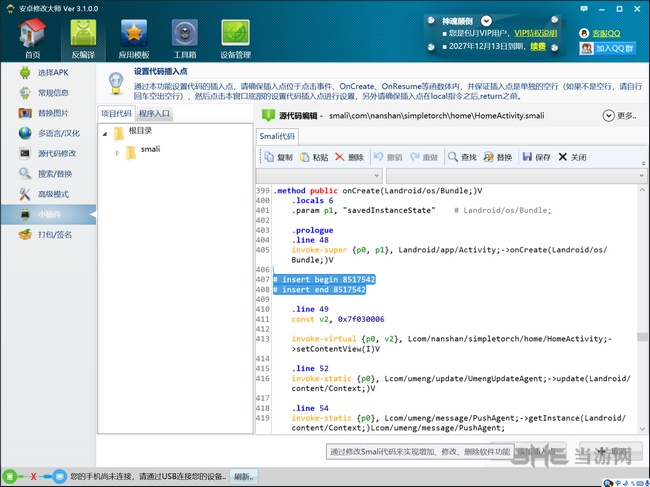Select the 反编译 decompile android icon
Viewport: 650px width, 487px height.
(x=83, y=39)
